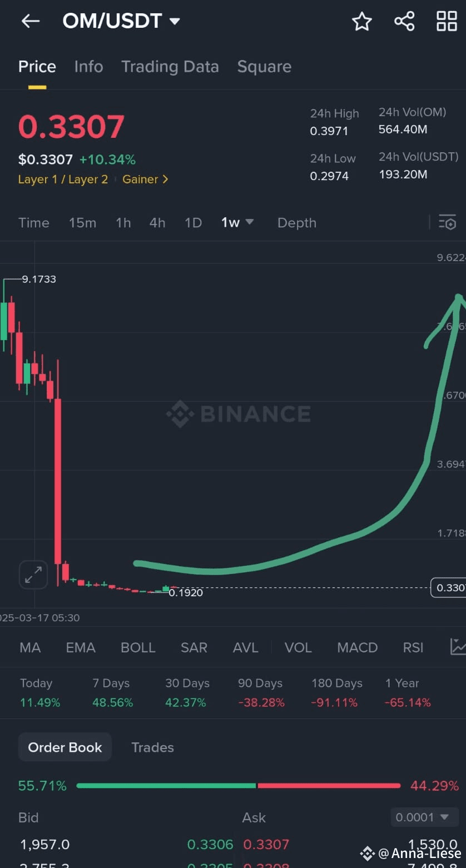The width and height of the screenshot is (466, 868).
Task: Tap the 0.3306 bid price
Action: [210, 845]
